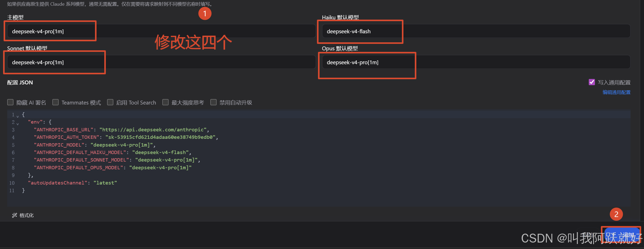Check the Teammates 模式 checkbox

click(x=55, y=102)
